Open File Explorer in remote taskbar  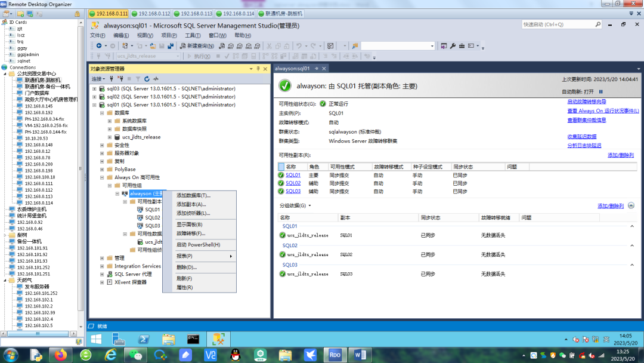point(168,339)
